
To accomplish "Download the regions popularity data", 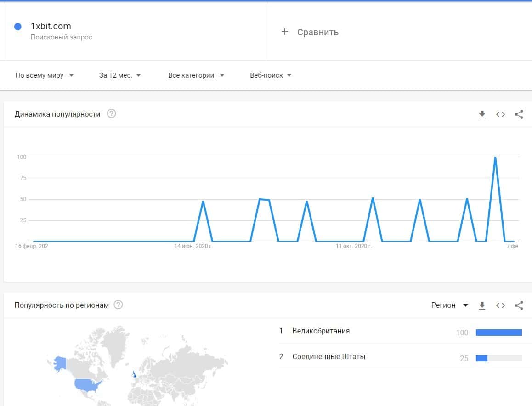I will 482,305.
